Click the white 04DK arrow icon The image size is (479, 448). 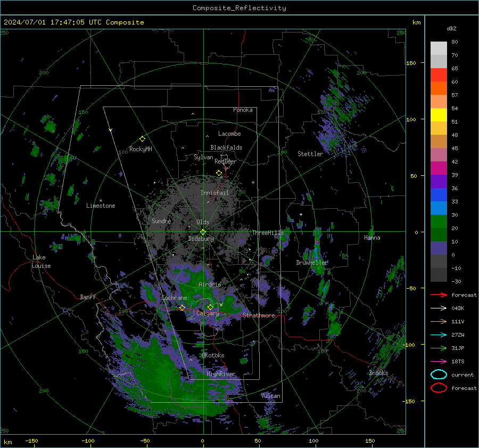pos(439,308)
